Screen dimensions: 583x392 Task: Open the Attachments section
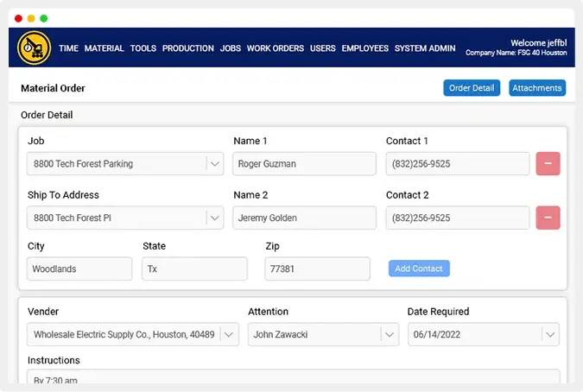coord(537,88)
